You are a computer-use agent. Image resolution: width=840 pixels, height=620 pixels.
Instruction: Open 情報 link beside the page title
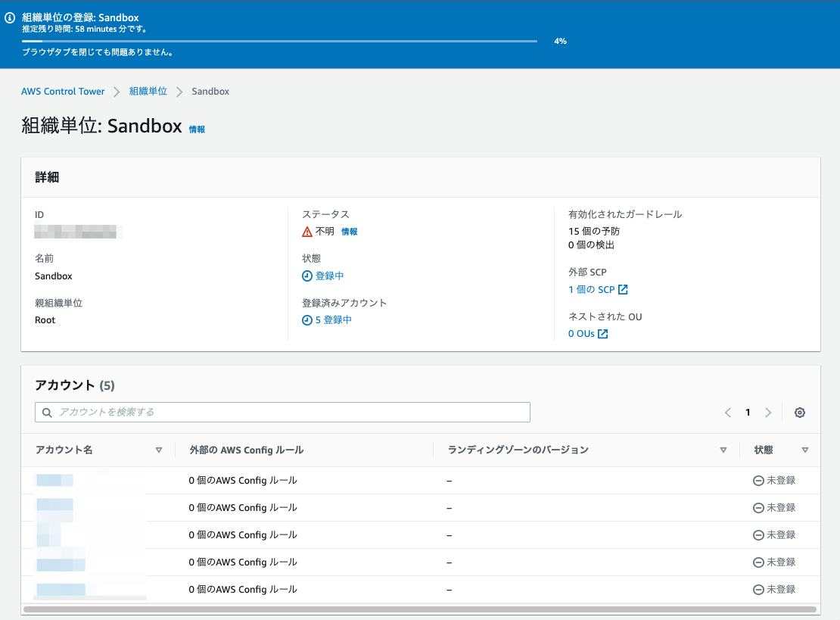pos(197,129)
